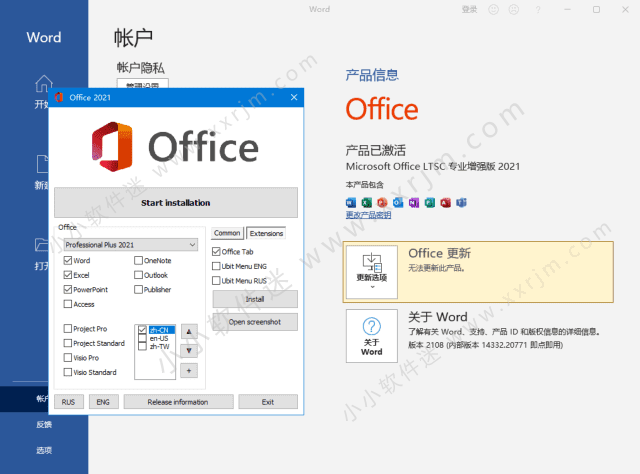
Task: Toggle the Office Tab extension checkbox
Action: (x=216, y=252)
